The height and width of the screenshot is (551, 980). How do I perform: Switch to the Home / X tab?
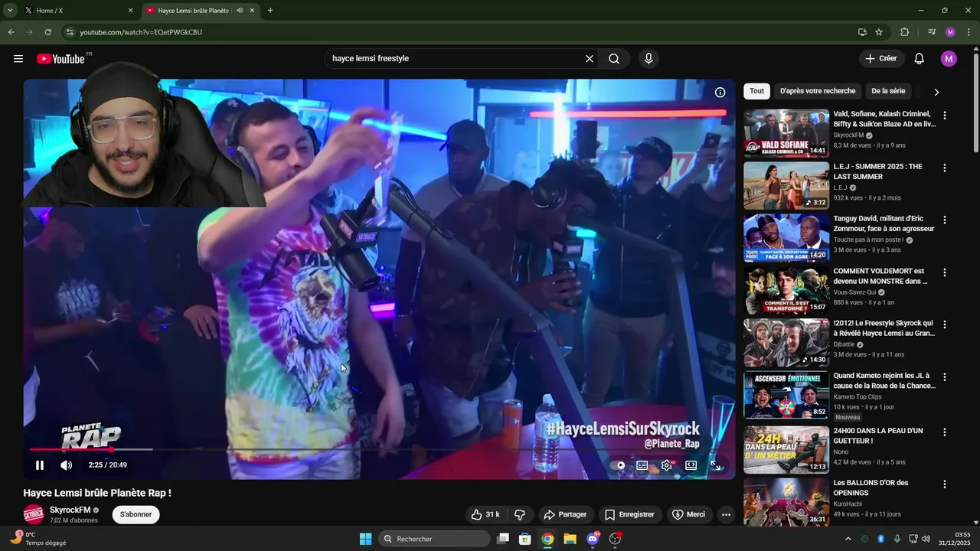tap(80, 11)
